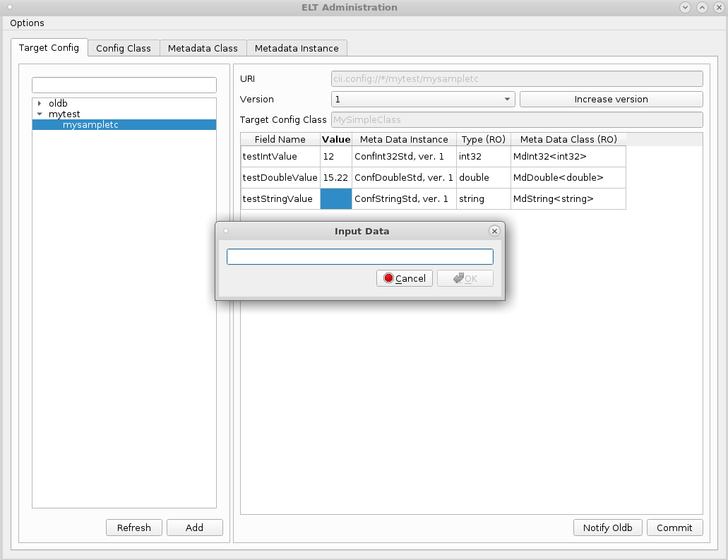Switch to the Config Class tab

[x=124, y=48]
